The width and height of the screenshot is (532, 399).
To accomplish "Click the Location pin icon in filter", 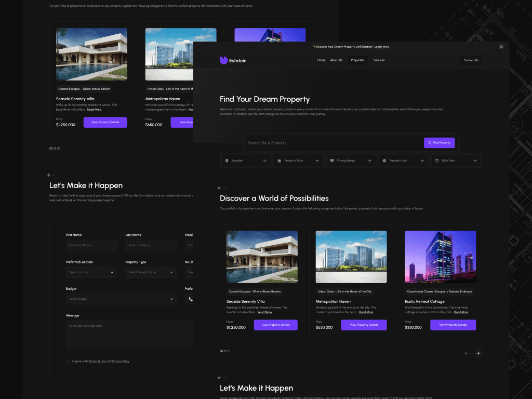I will coord(227,161).
